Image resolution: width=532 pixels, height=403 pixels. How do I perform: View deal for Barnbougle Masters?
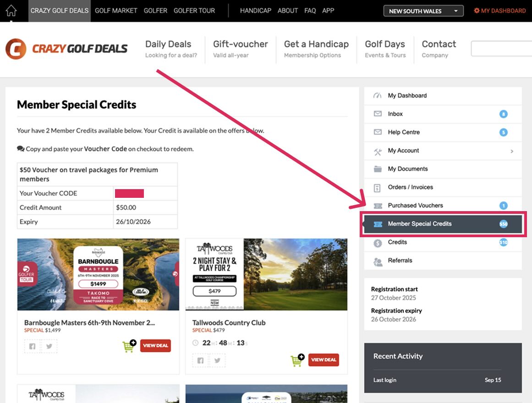click(x=155, y=346)
